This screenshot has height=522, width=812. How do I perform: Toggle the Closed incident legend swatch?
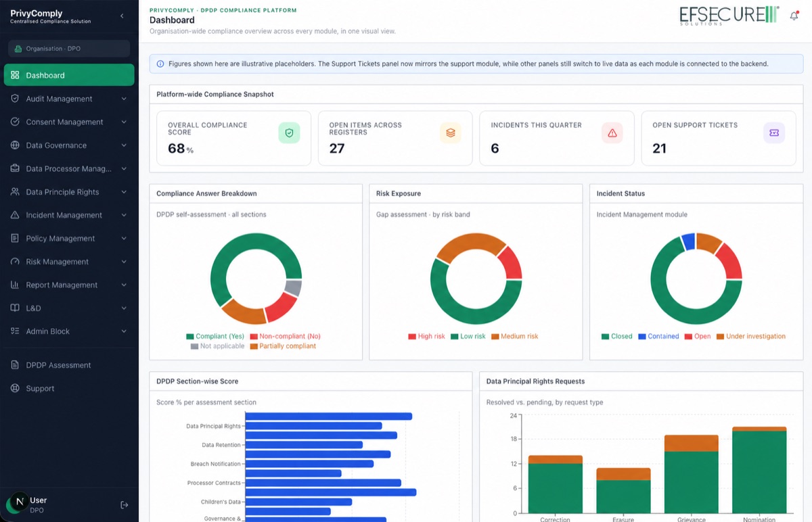(x=605, y=336)
